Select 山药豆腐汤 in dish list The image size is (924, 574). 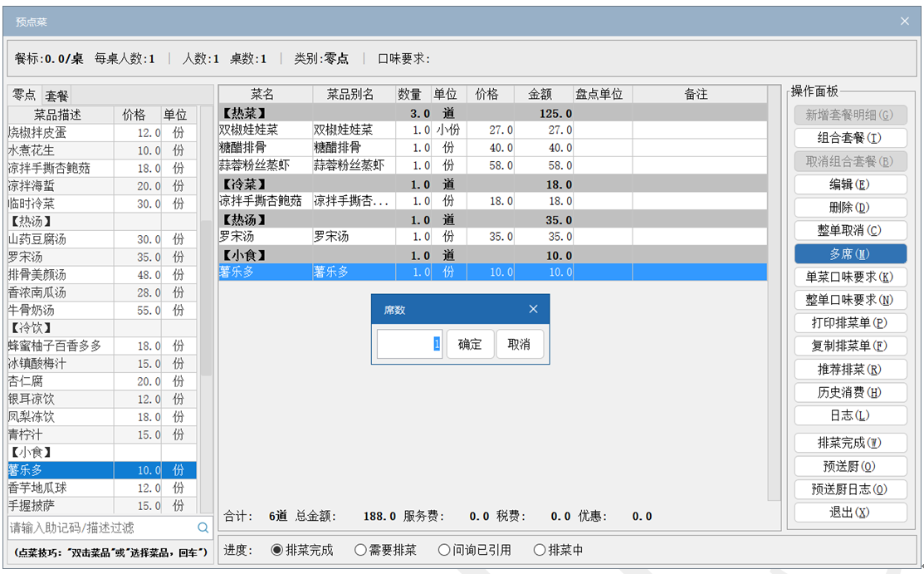point(102,239)
